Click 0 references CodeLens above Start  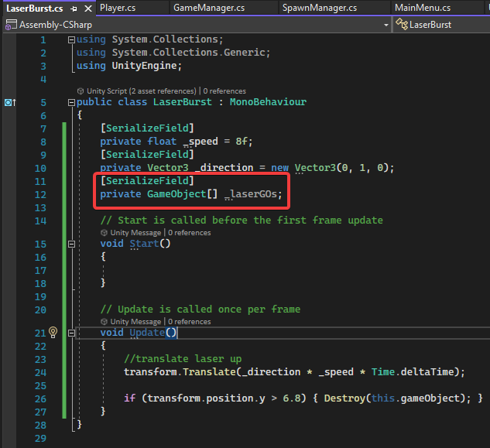click(x=190, y=233)
